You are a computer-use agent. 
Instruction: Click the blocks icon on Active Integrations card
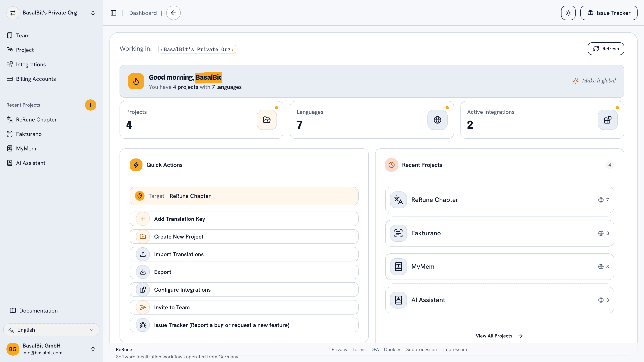coord(608,120)
